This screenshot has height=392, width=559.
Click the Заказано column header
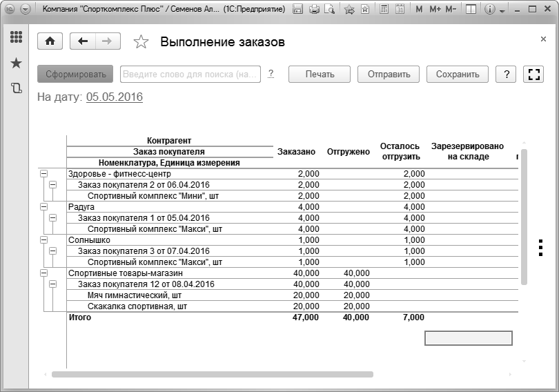[x=296, y=152]
